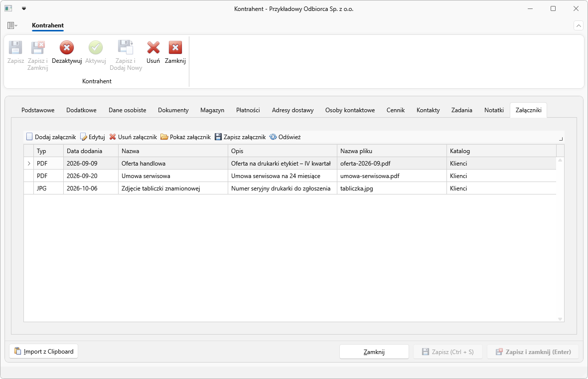This screenshot has height=379, width=588.
Task: Expand the Oferta handlowa row indicator
Action: click(x=29, y=164)
